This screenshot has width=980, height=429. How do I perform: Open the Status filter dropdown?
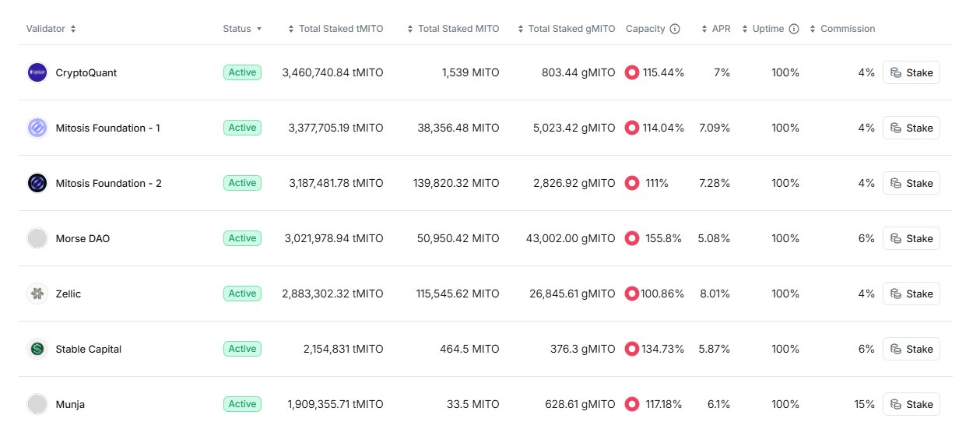click(242, 29)
